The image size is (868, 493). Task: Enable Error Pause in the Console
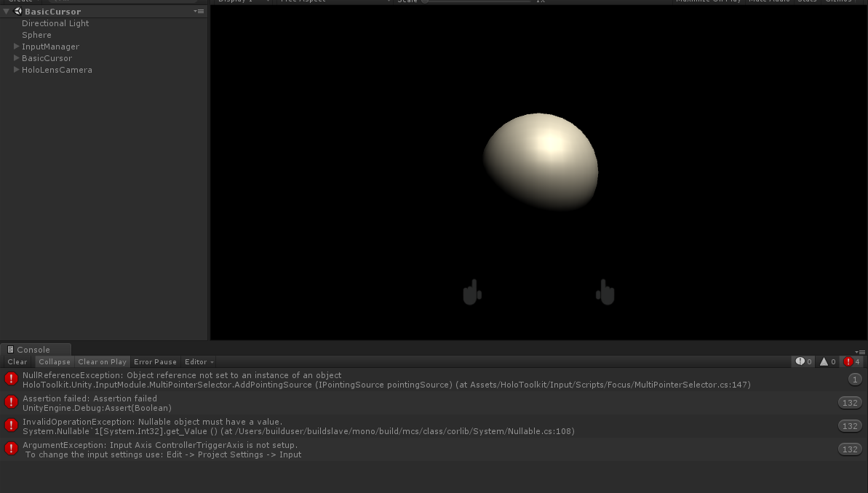pyautogui.click(x=155, y=361)
